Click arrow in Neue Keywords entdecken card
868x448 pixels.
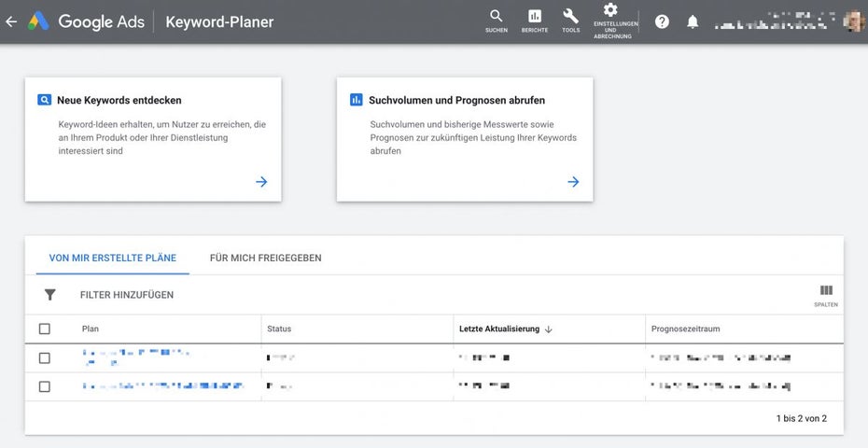click(261, 182)
